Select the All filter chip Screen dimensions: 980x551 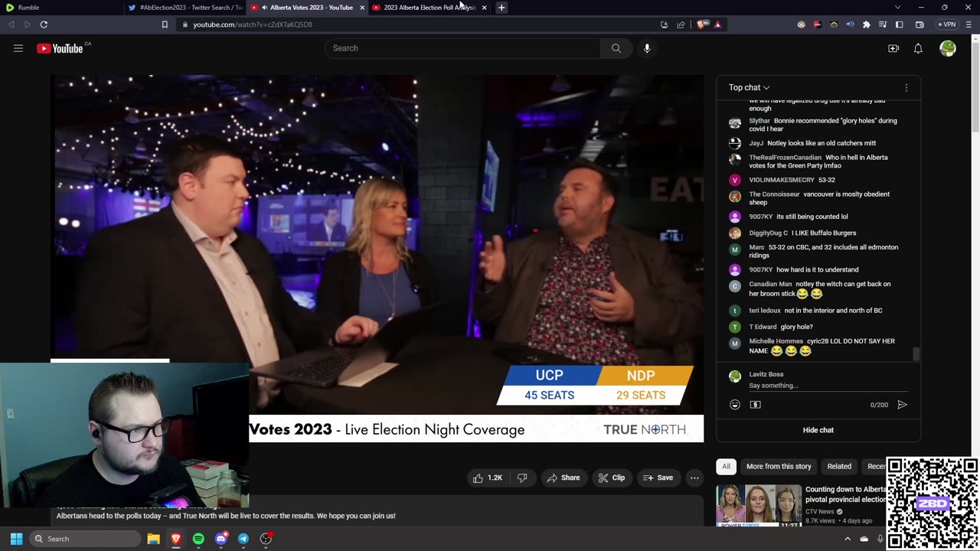(726, 466)
